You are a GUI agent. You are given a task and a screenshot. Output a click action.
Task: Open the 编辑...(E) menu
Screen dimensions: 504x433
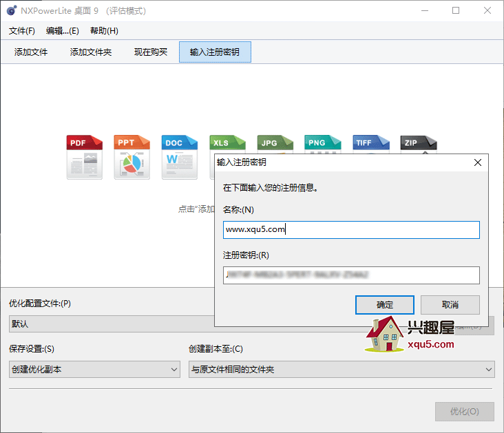click(x=63, y=31)
